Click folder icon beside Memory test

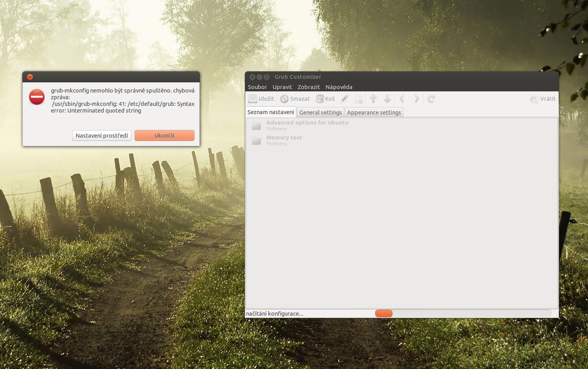pos(256,140)
